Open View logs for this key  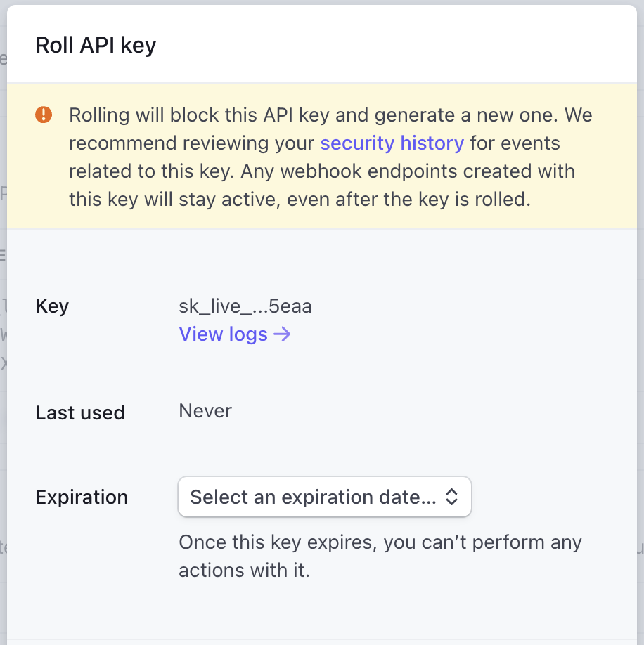224,334
